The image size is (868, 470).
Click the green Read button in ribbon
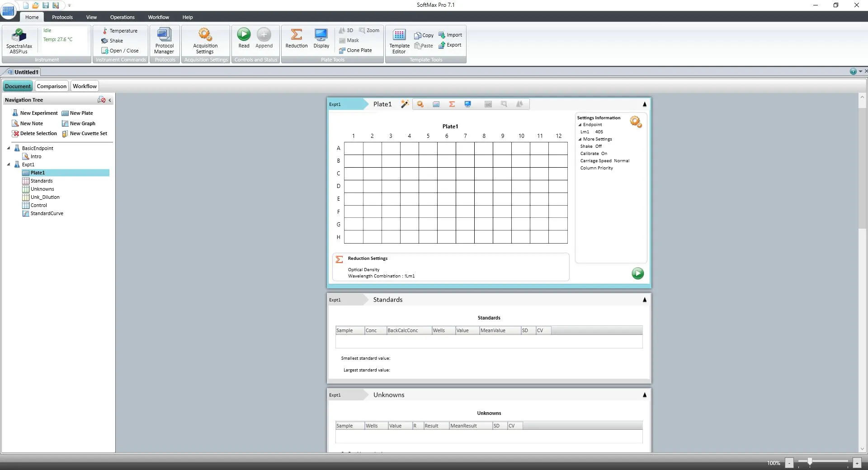tap(244, 38)
